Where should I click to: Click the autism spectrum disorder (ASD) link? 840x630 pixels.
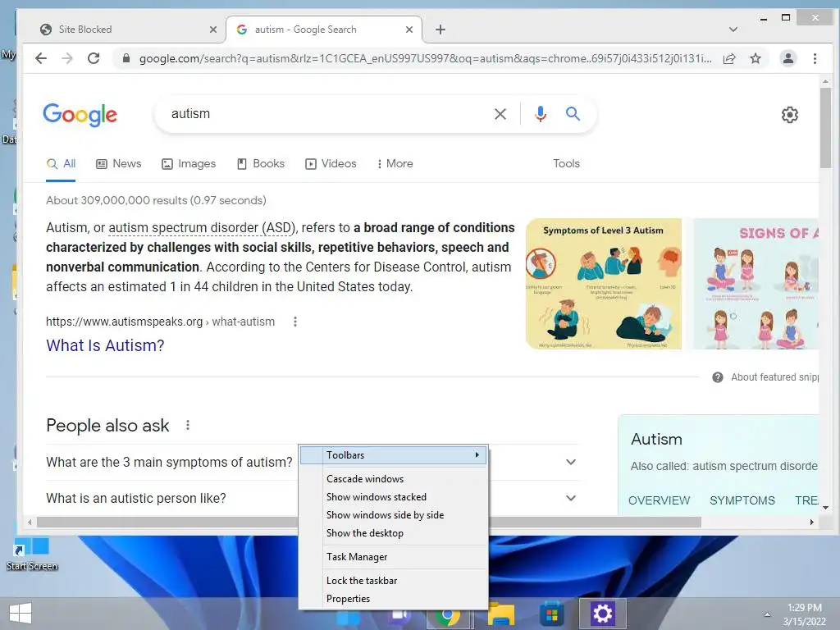(x=202, y=228)
